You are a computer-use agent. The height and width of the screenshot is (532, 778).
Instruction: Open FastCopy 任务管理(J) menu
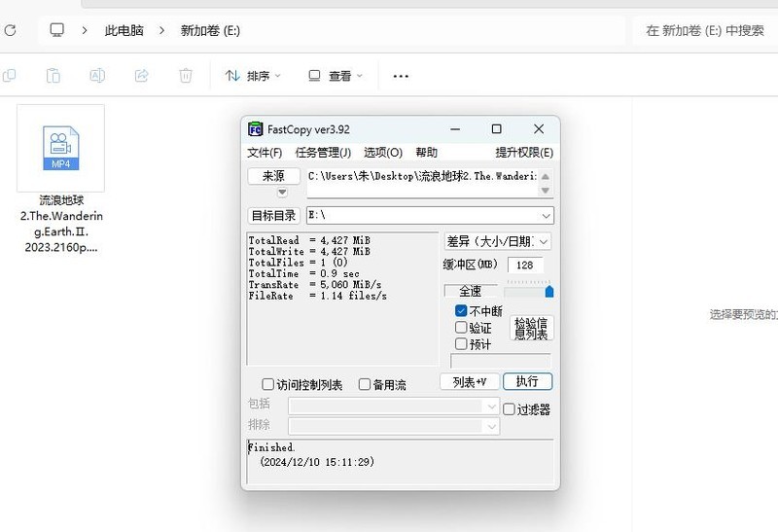tap(323, 153)
